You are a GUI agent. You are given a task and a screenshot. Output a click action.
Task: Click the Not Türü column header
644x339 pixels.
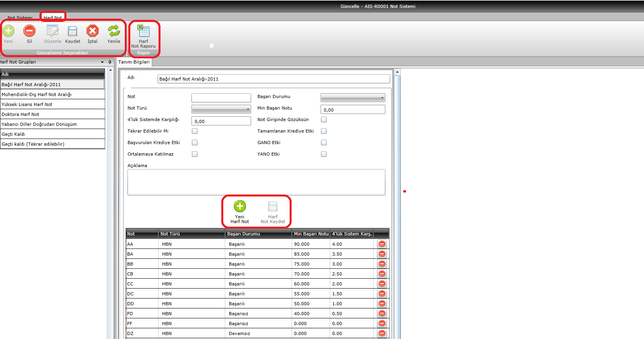(191, 234)
